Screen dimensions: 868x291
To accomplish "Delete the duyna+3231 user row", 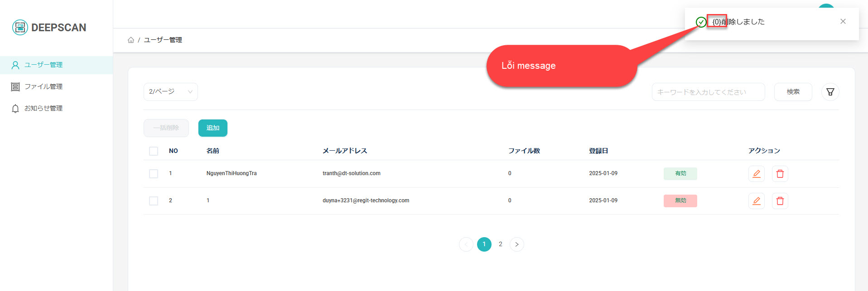I will (x=780, y=201).
